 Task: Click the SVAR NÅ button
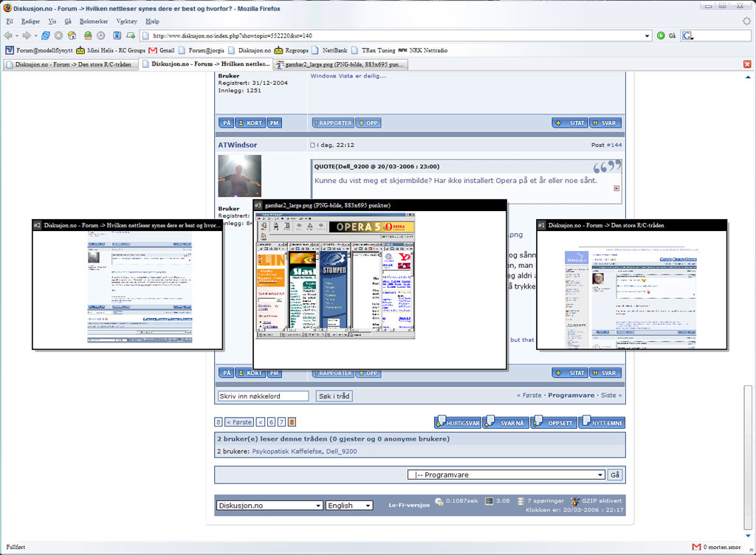pos(506,422)
